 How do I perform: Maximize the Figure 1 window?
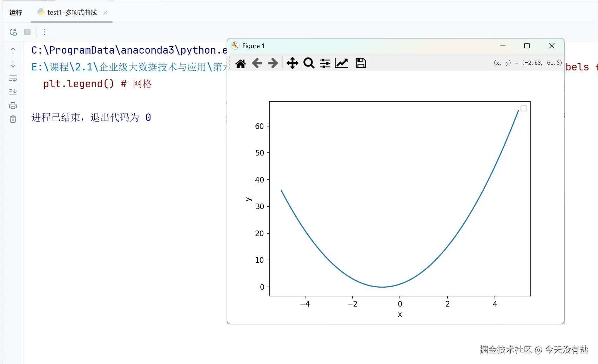coord(527,46)
